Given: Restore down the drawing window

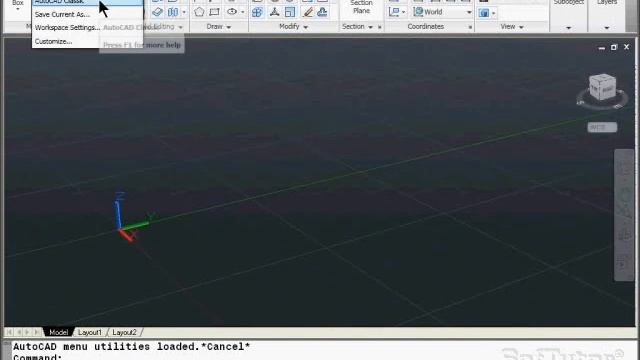Looking at the screenshot, I should click(614, 47).
